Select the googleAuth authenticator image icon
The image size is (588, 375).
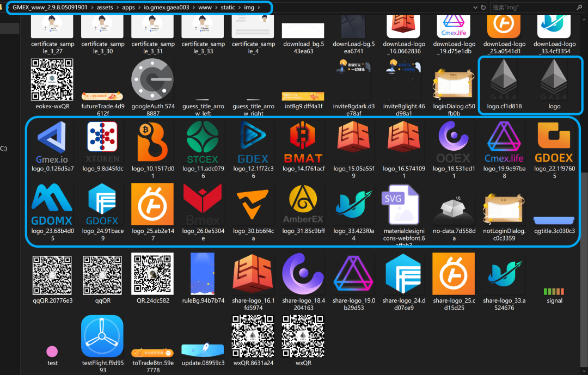coord(152,80)
